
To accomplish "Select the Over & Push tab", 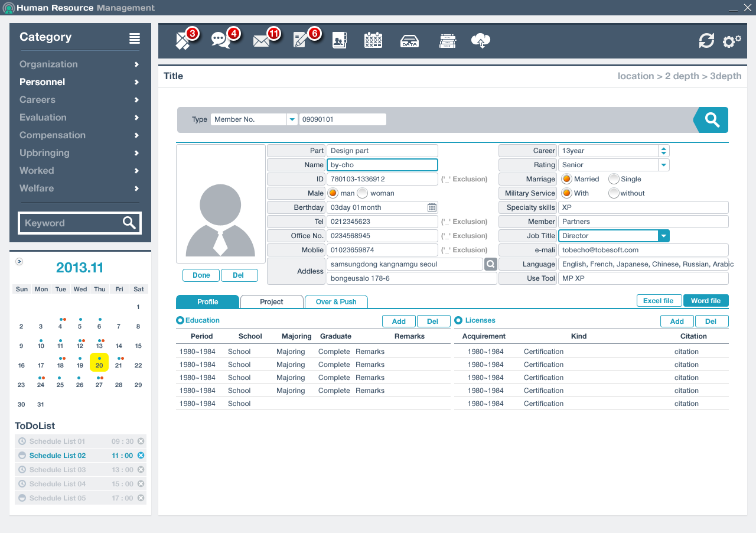I will pyautogui.click(x=336, y=301).
